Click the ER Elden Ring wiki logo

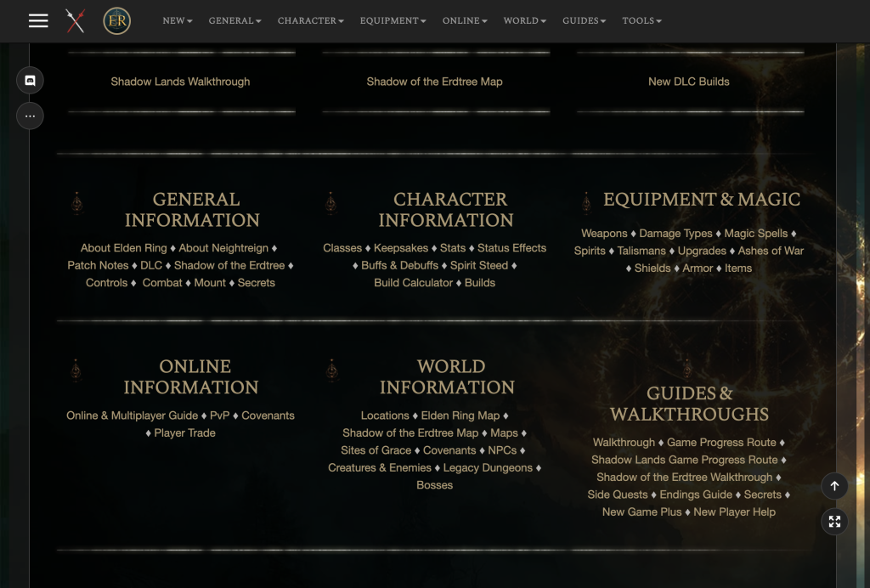(x=116, y=21)
